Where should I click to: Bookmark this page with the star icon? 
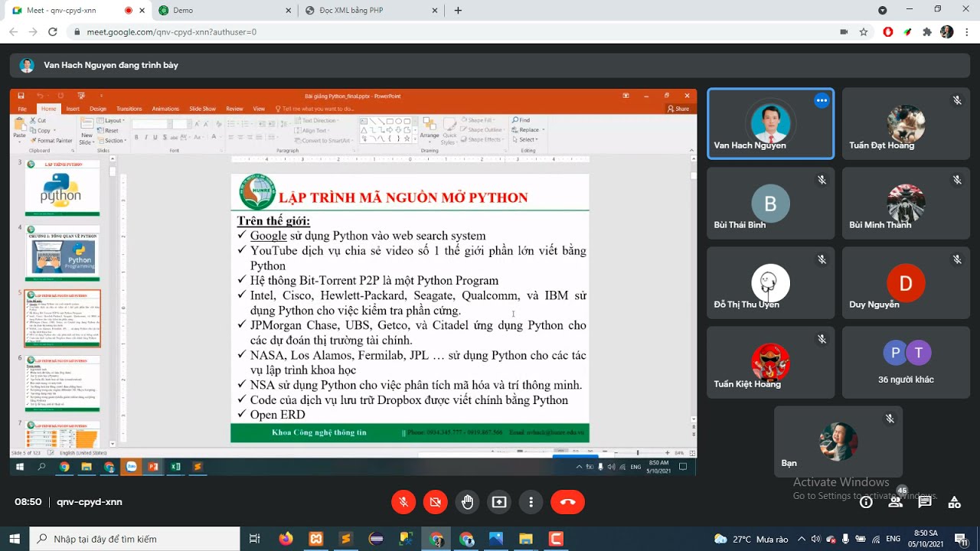(864, 32)
